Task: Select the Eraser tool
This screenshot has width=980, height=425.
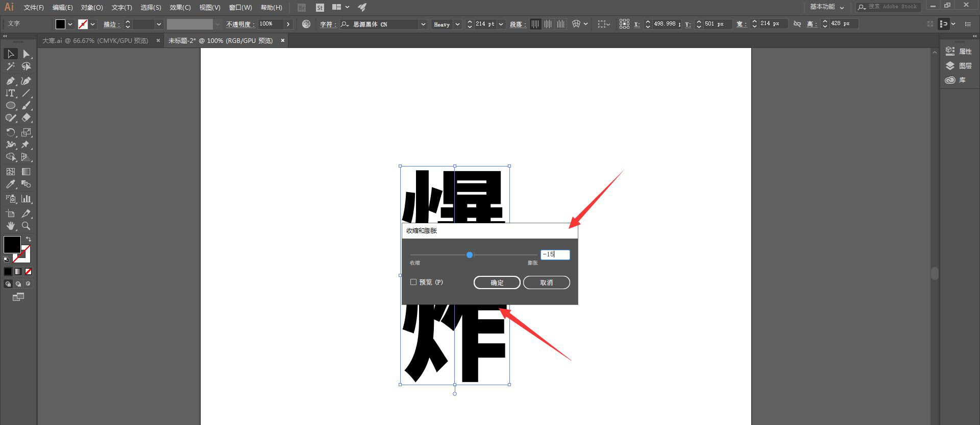Action: 27,117
